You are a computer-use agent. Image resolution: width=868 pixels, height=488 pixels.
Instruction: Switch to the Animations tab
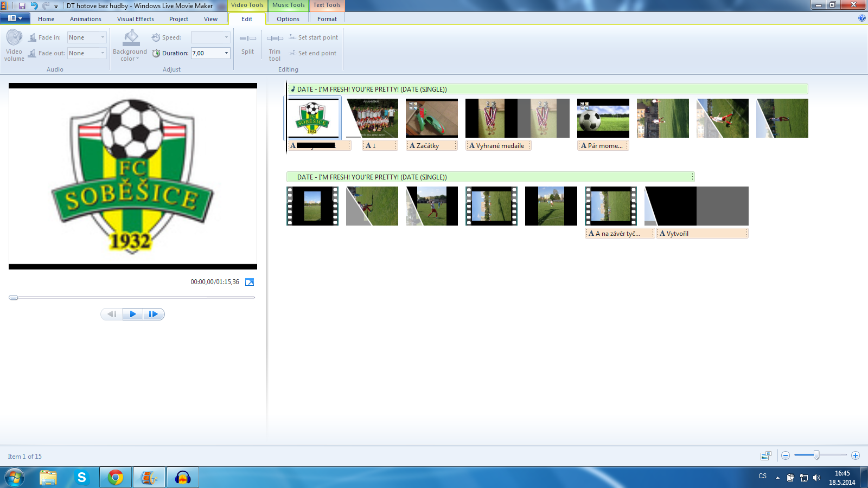(x=86, y=19)
